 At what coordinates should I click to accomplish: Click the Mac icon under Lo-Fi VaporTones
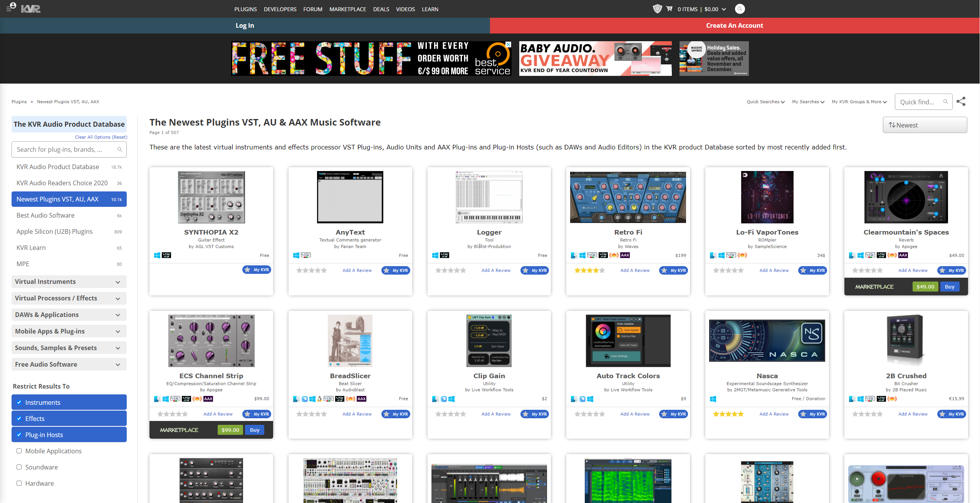click(x=713, y=255)
